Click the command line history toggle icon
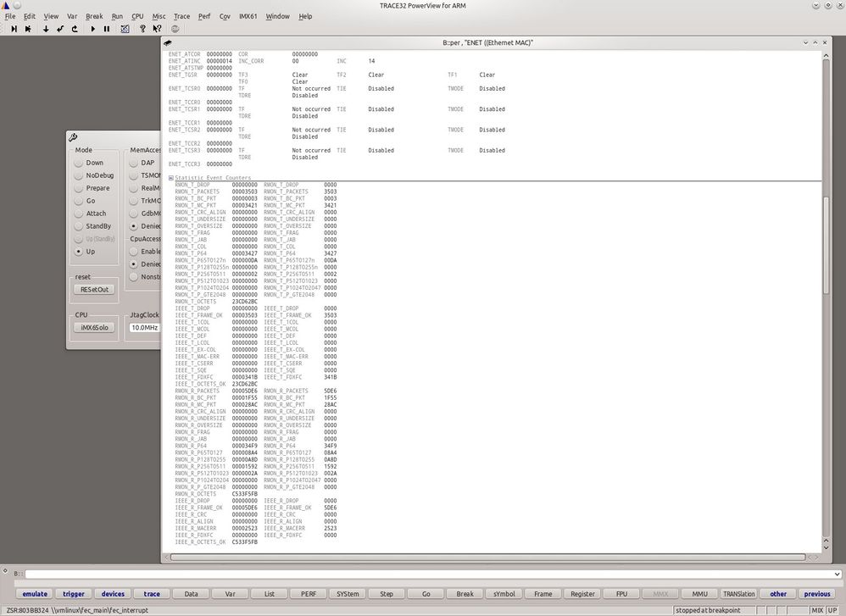Image resolution: width=846 pixels, height=616 pixels. coord(5,570)
